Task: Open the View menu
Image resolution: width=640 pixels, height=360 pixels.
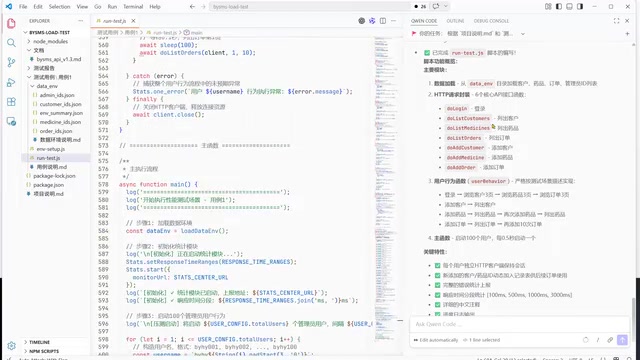Action: tap(82, 7)
